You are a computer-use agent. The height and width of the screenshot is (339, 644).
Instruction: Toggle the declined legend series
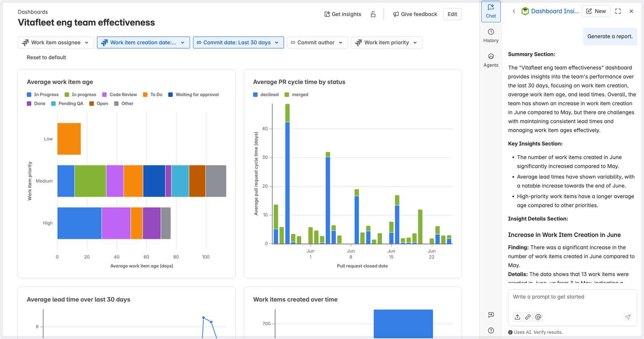coord(266,95)
